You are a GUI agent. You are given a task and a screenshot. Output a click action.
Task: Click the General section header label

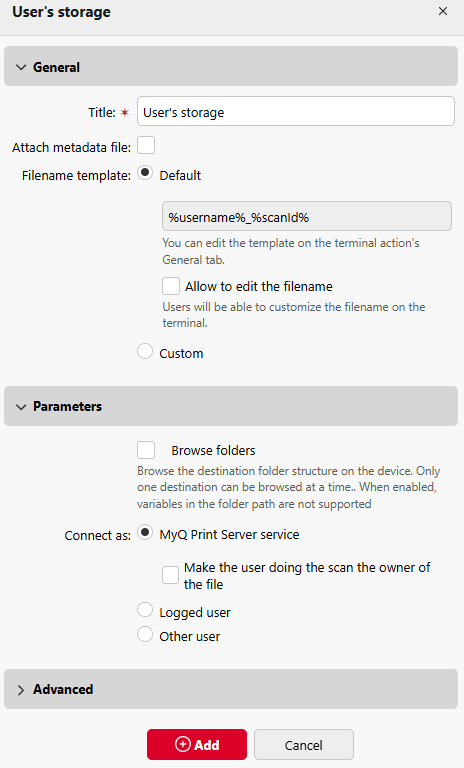[x=56, y=67]
